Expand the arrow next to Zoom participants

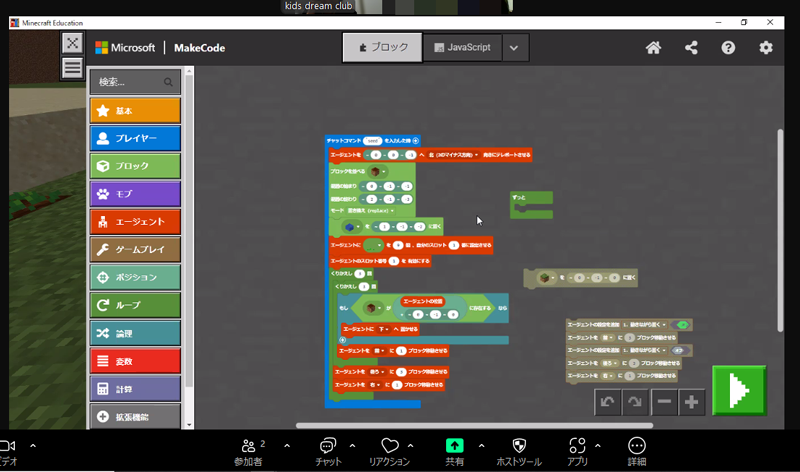tap(287, 446)
